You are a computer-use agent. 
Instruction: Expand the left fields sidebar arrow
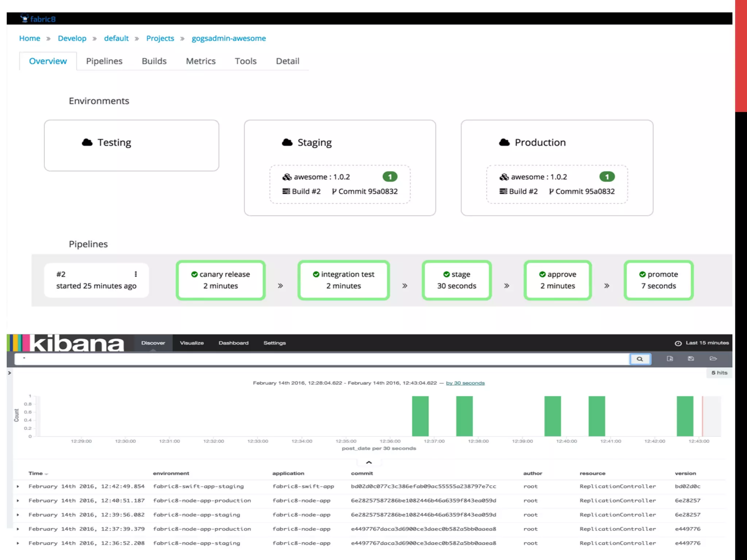point(9,373)
